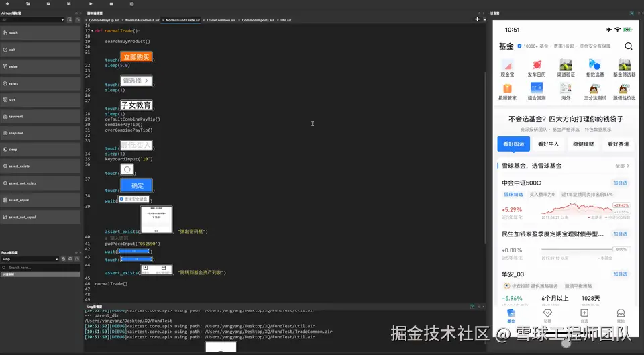Collapse the normalTrade function fold arrow
Image resolution: width=644 pixels, height=355 pixels.
92,31
